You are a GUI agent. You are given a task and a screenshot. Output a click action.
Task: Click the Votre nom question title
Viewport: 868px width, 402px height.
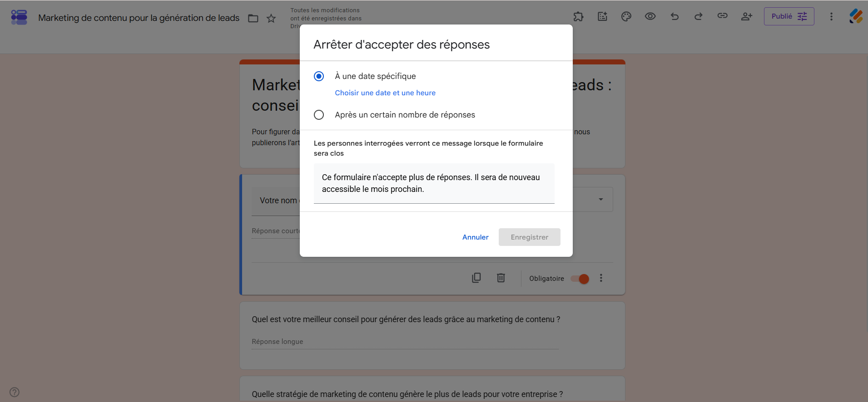pyautogui.click(x=278, y=201)
